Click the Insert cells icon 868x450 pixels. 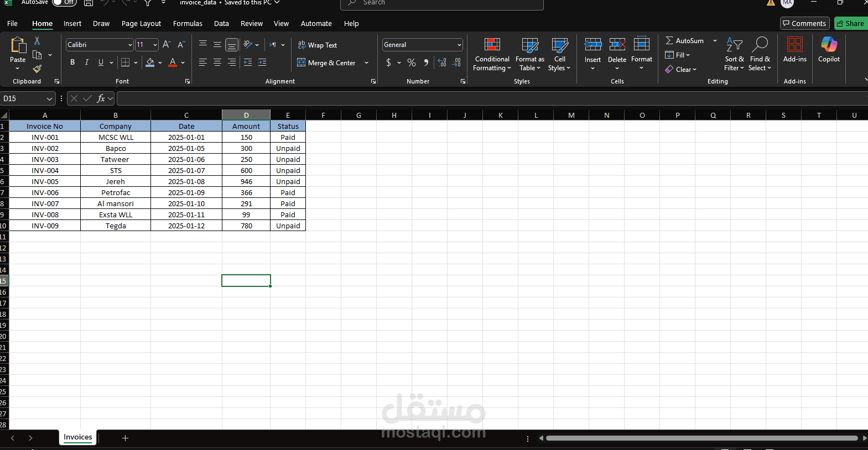[x=593, y=45]
